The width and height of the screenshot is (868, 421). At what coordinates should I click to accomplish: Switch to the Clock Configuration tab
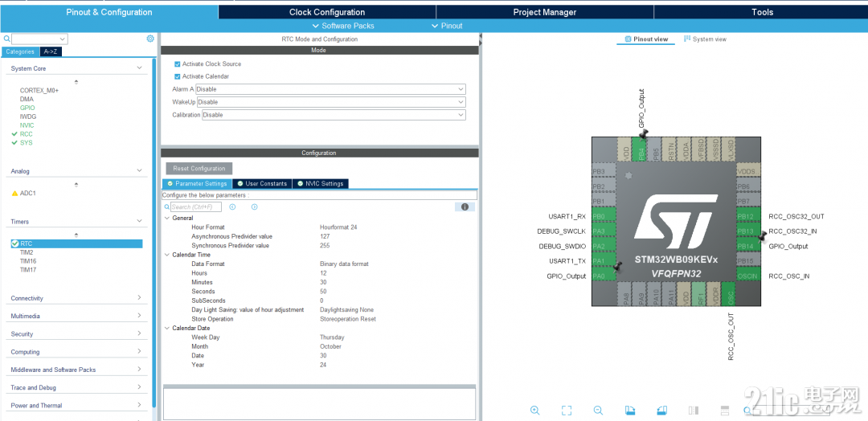327,12
